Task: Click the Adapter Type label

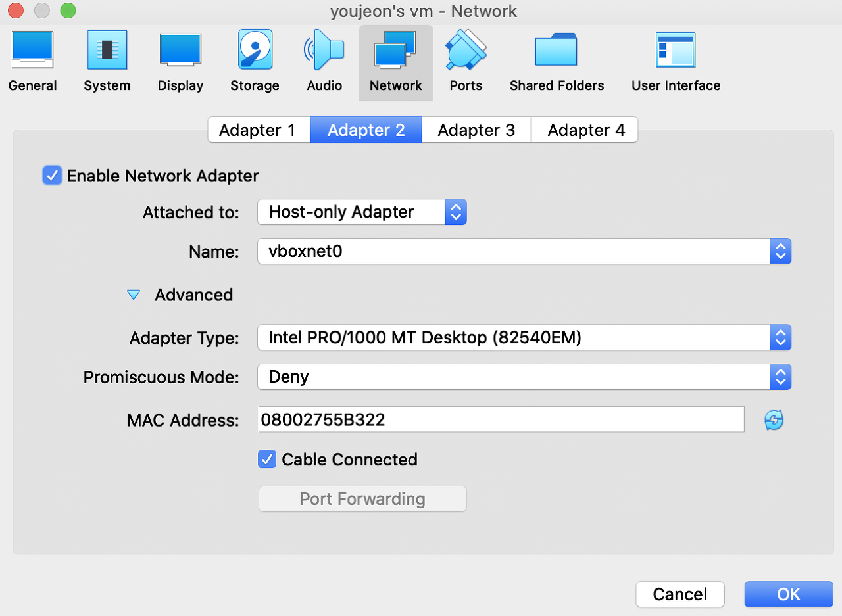Action: (x=185, y=338)
